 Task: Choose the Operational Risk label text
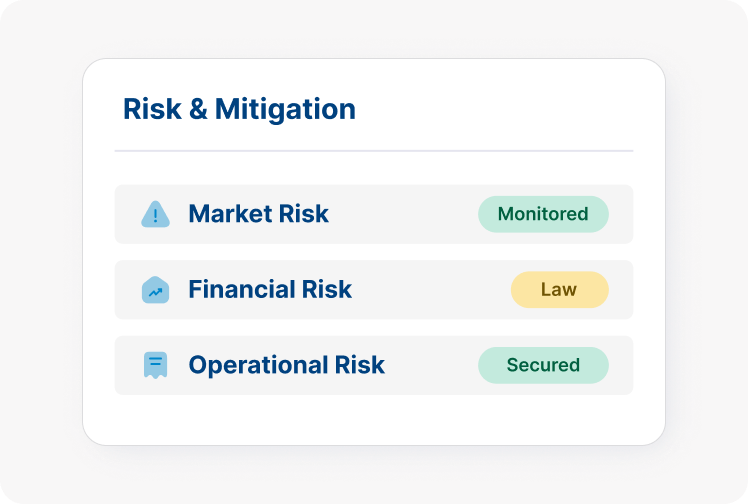point(286,365)
